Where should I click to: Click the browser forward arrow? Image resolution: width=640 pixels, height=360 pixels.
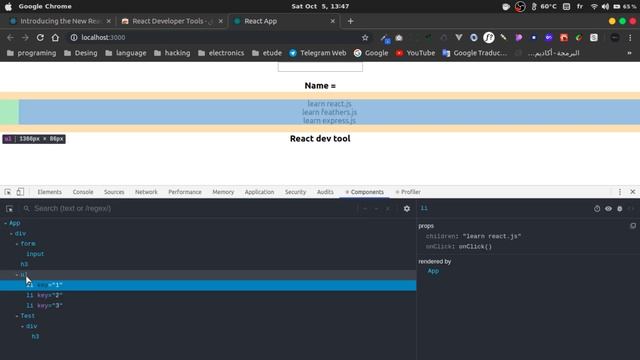click(x=25, y=38)
